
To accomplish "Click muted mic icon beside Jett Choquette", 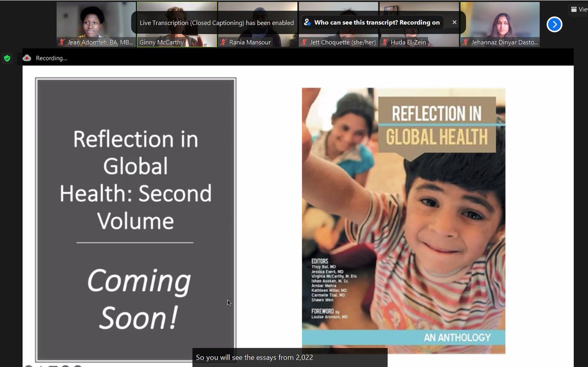I will (304, 43).
